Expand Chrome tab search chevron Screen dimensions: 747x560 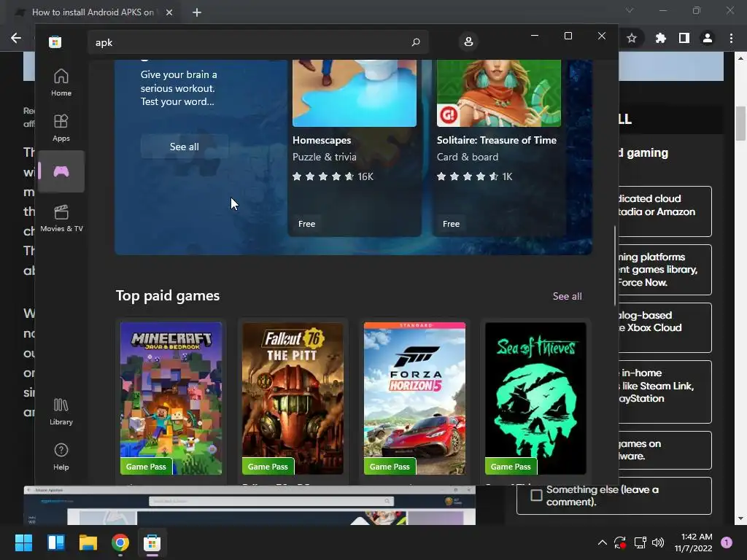630,10
